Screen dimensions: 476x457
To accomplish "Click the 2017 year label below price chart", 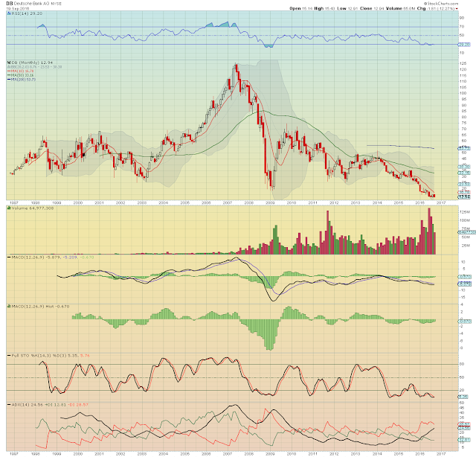I will point(441,202).
